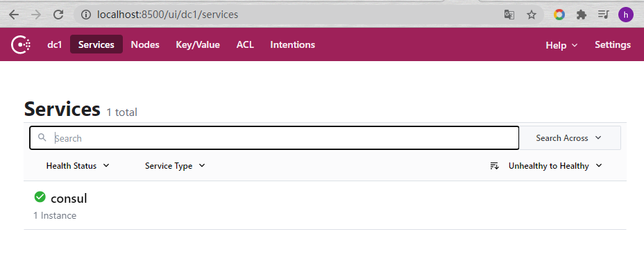Open the Help menu
644x259 pixels.
tap(561, 45)
